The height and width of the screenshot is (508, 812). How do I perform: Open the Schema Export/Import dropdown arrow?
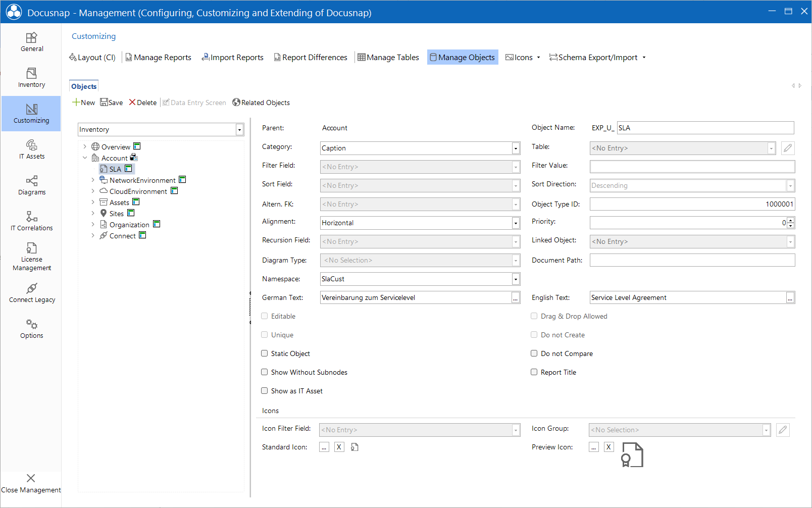[644, 58]
